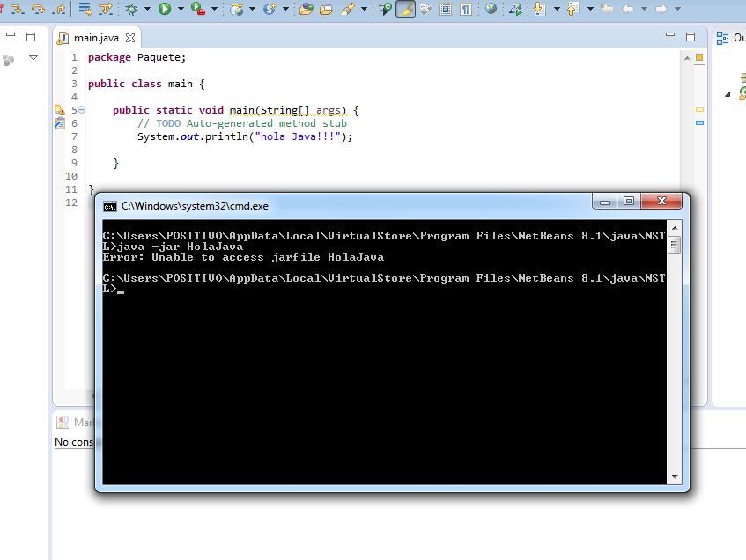This screenshot has width=746, height=560.
Task: Click the Search flashlight icon
Action: click(x=348, y=9)
